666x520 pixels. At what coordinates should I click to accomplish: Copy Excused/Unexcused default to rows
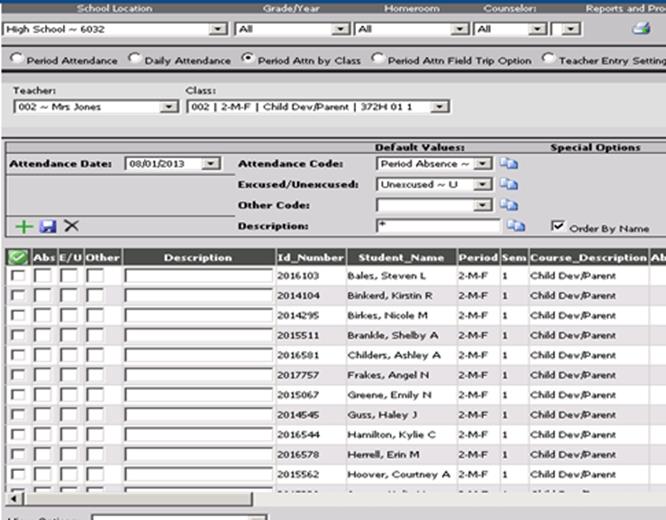click(x=508, y=184)
